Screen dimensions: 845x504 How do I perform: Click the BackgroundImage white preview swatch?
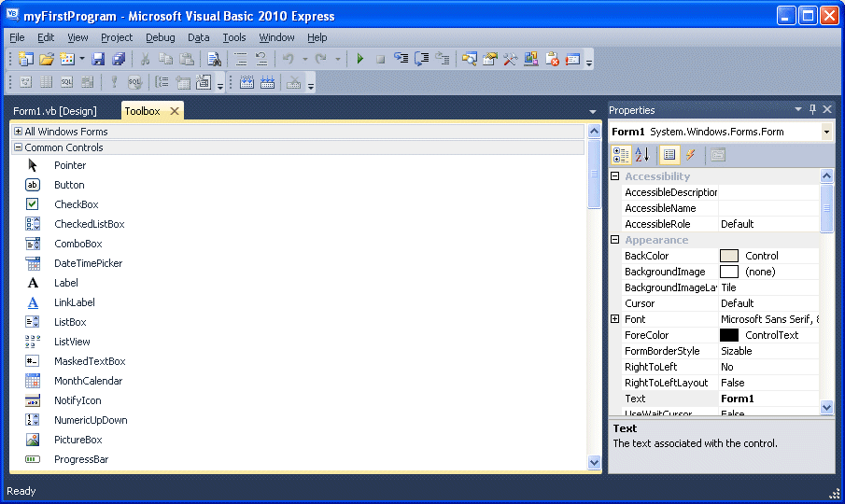pyautogui.click(x=729, y=272)
